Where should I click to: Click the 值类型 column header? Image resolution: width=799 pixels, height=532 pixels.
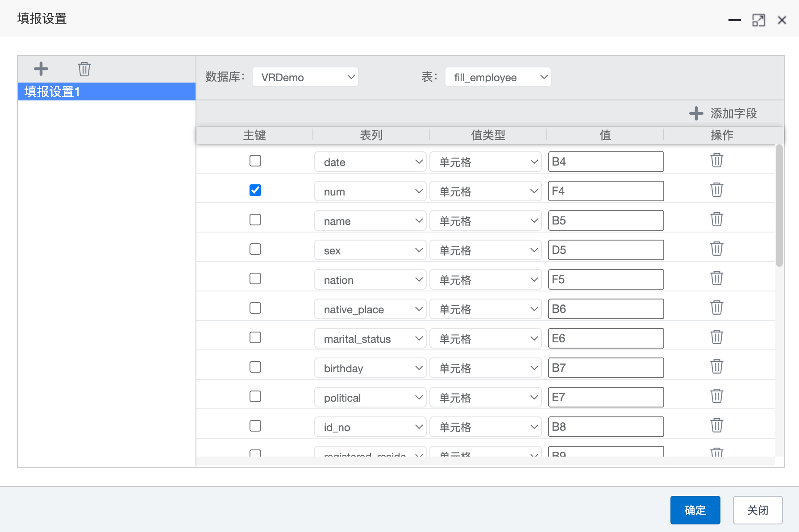[x=488, y=135]
